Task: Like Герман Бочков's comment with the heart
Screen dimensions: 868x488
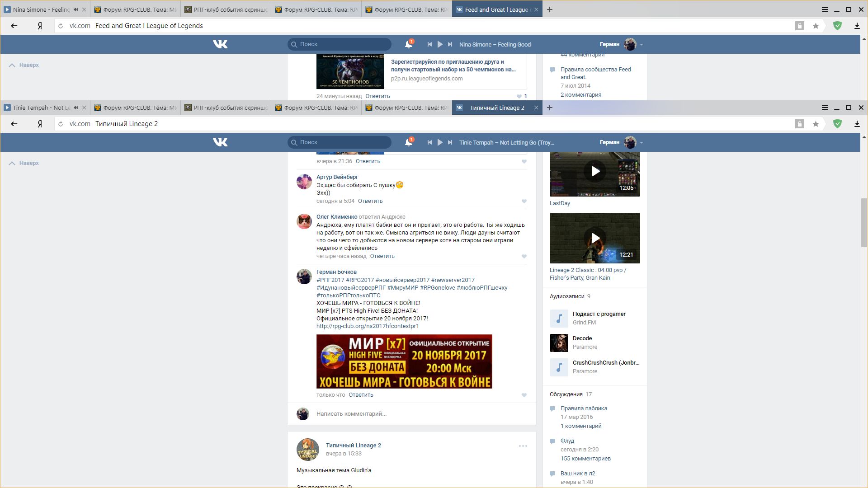Action: tap(524, 395)
